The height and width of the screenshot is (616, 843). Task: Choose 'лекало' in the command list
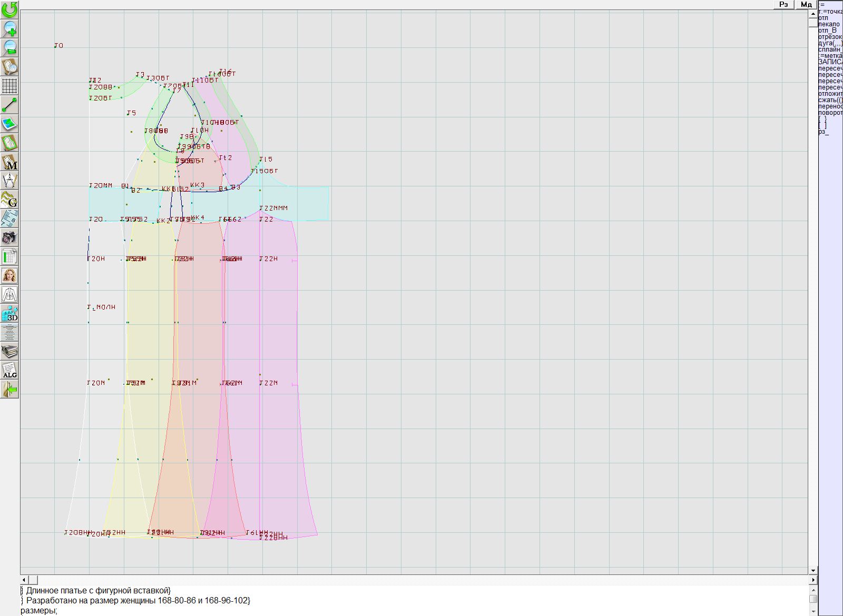[829, 24]
